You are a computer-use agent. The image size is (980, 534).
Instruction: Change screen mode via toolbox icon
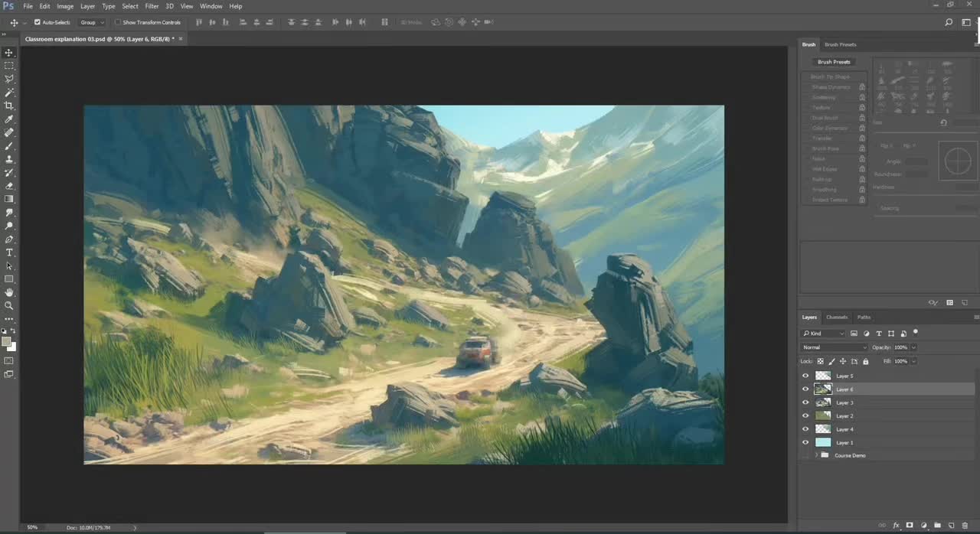click(9, 374)
